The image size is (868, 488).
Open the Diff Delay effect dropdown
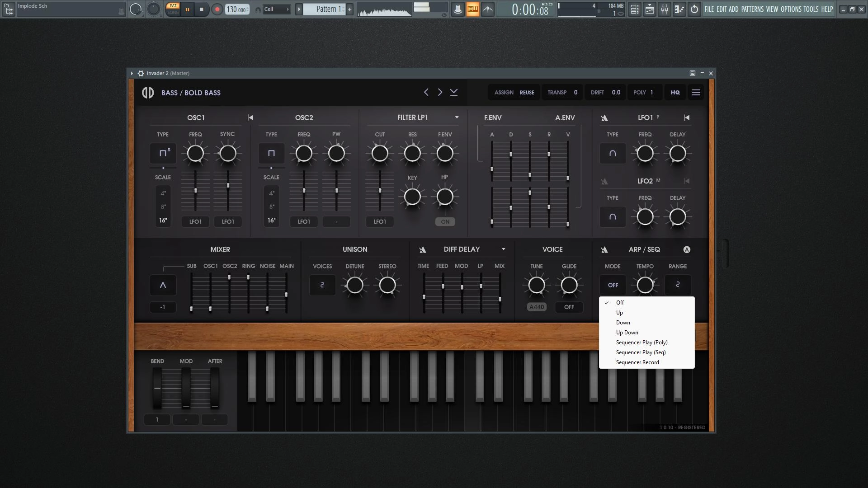pos(503,249)
